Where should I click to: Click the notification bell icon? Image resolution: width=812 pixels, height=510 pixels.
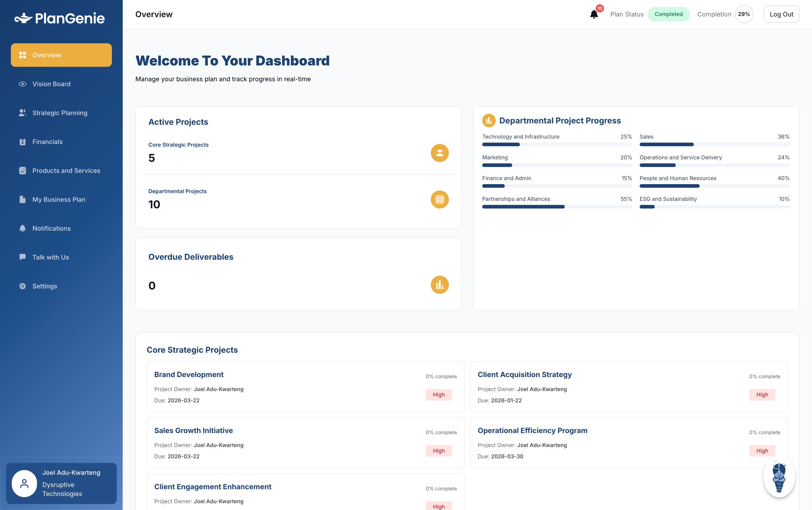click(594, 14)
